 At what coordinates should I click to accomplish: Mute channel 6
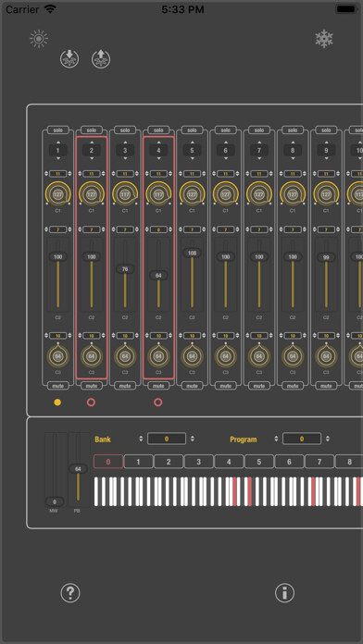225,386
